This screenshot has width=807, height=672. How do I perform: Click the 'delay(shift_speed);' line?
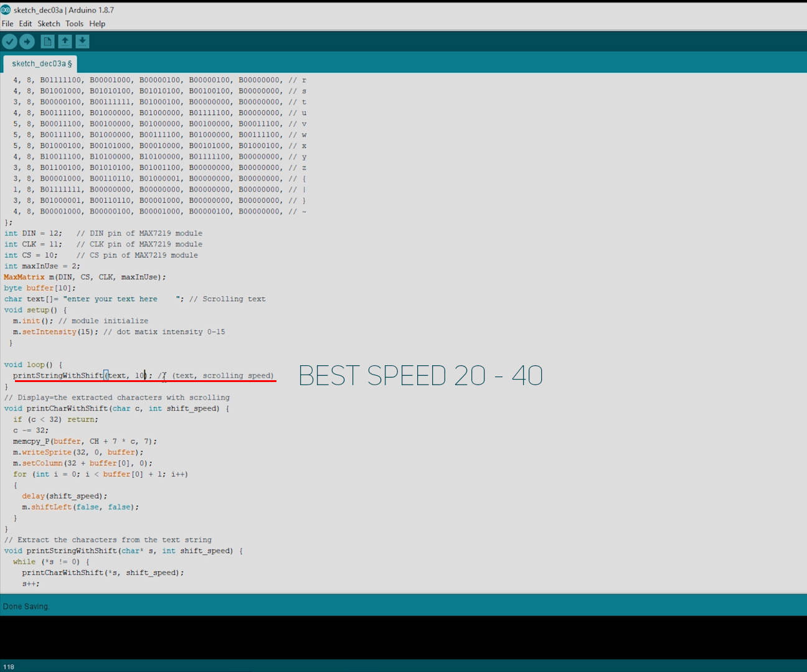coord(65,497)
